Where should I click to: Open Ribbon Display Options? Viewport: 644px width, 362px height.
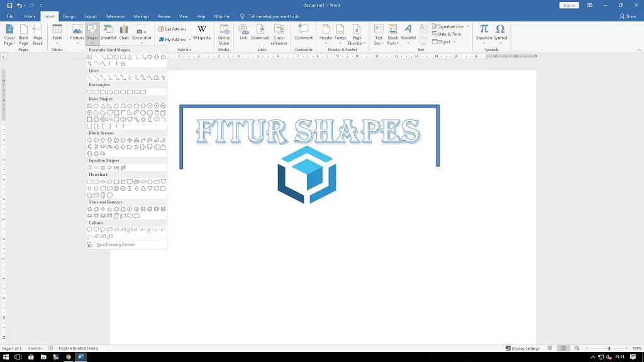coord(590,5)
